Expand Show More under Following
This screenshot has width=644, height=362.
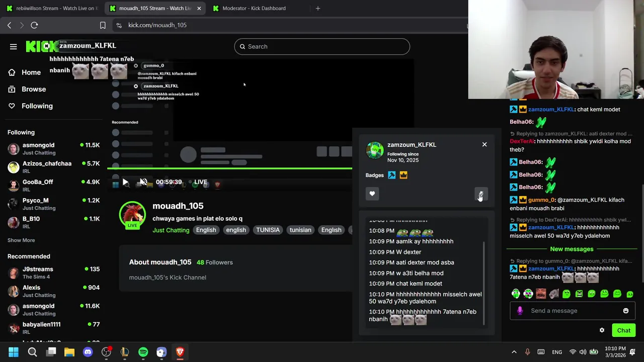21,240
